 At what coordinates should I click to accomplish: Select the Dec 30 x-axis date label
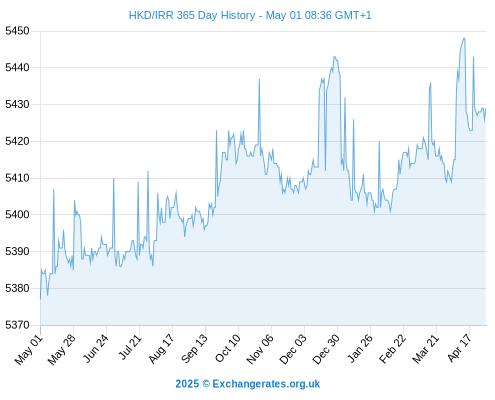coord(326,349)
